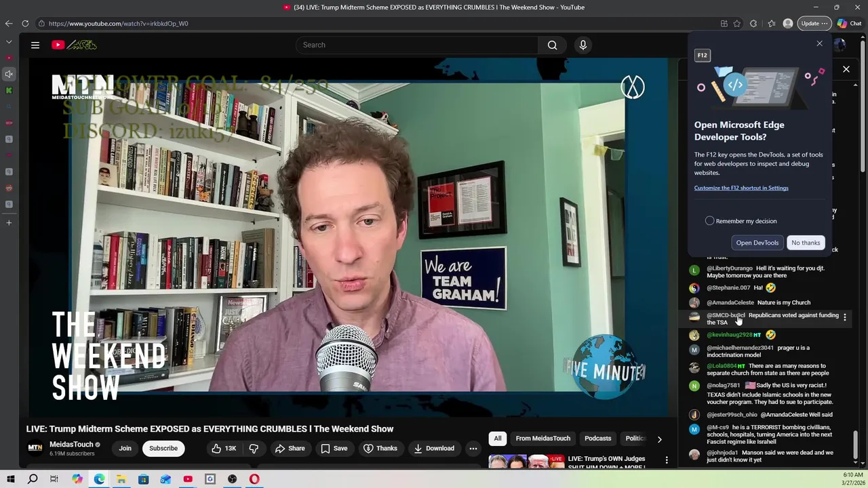This screenshot has height=488, width=868.
Task: Open the Copilot Chat button in Edge
Action: 850,23
